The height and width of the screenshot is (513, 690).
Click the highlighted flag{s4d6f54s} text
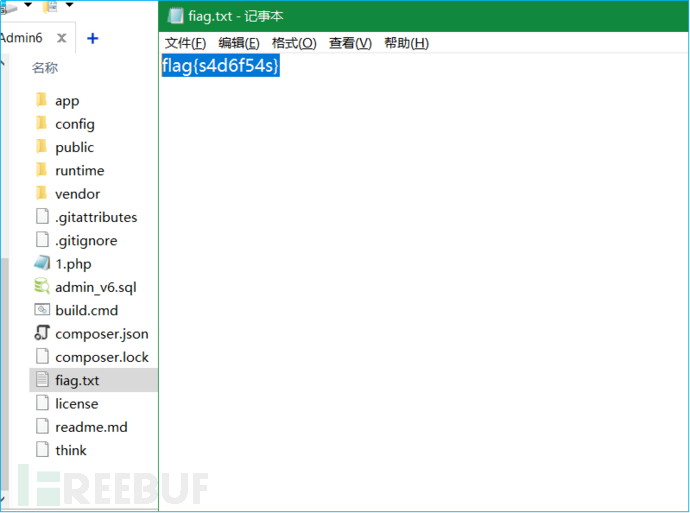click(220, 66)
